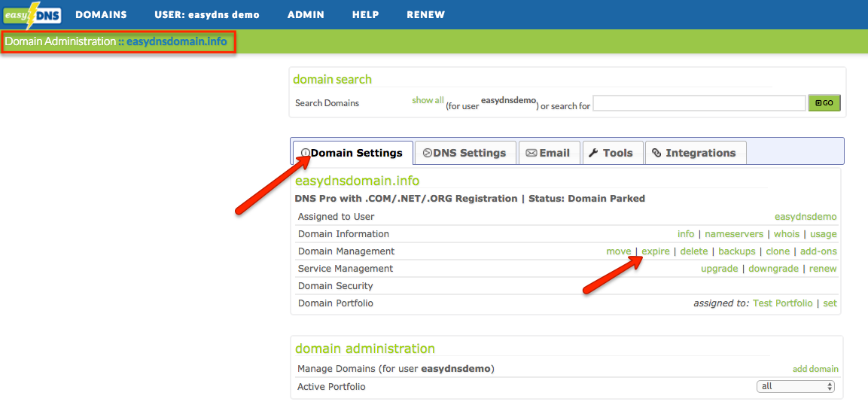868x411 pixels.
Task: Click the renew link in Service Management
Action: point(823,268)
